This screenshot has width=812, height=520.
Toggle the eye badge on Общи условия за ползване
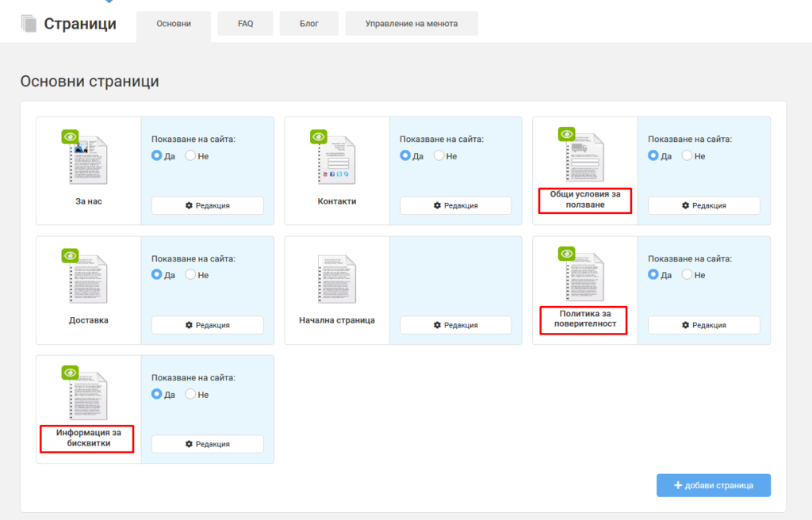pyautogui.click(x=566, y=134)
